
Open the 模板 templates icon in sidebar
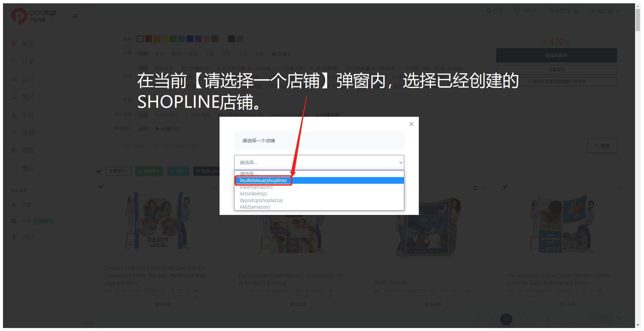[x=14, y=150]
